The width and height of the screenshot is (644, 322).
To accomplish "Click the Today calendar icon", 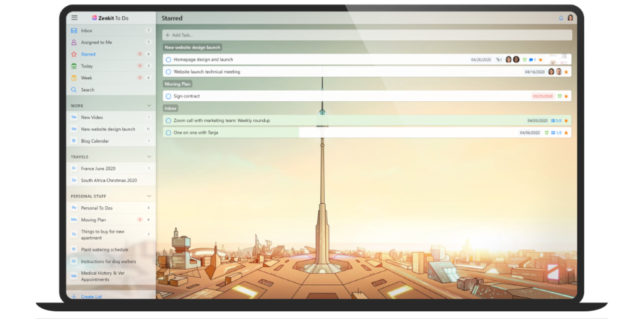I will [74, 66].
